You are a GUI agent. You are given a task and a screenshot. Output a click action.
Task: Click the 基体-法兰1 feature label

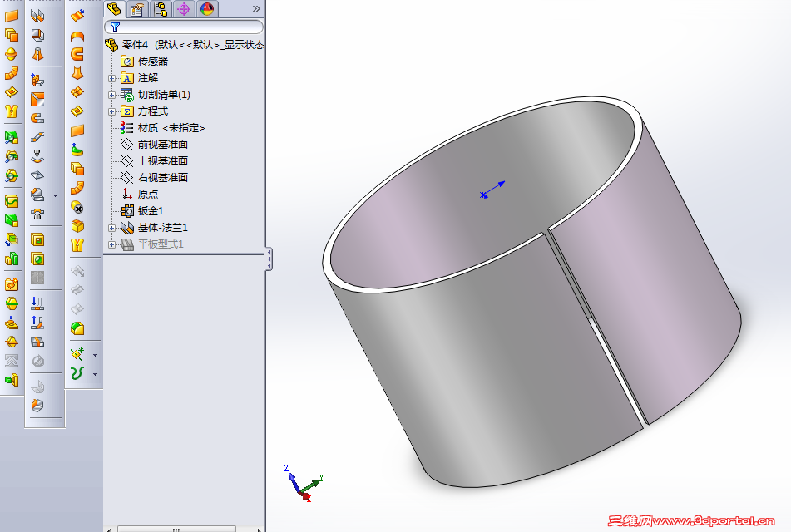162,228
